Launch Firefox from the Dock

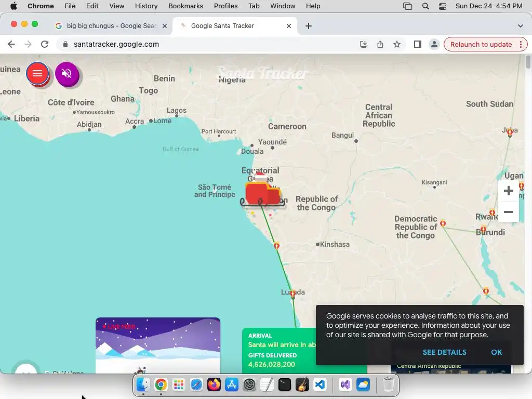coord(214,385)
